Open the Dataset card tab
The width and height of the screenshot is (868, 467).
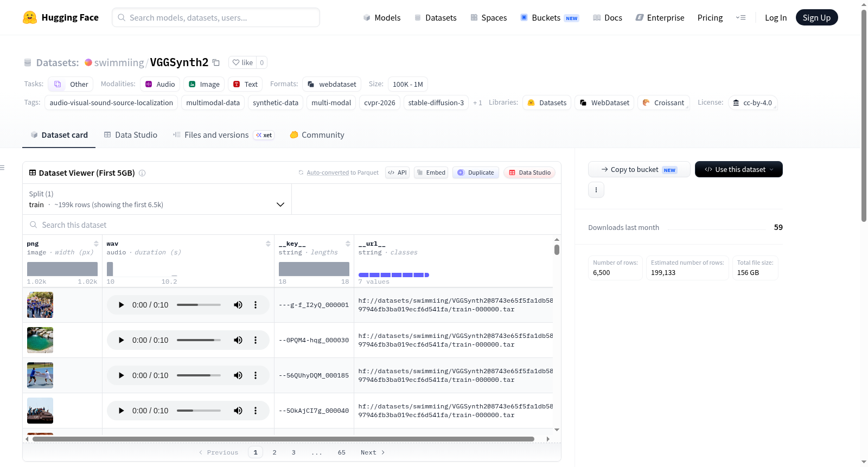(59, 135)
